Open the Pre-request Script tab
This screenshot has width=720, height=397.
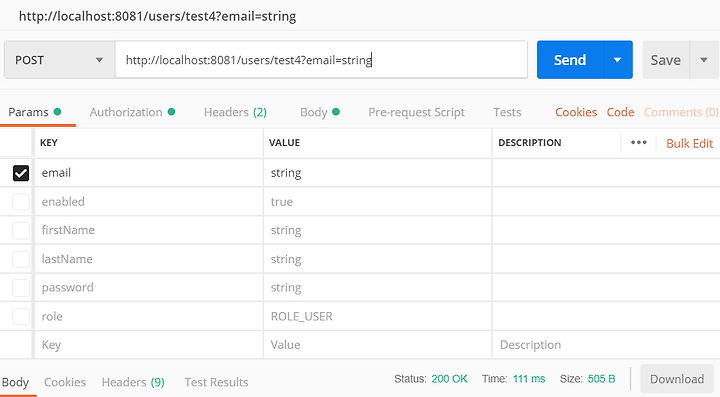416,112
